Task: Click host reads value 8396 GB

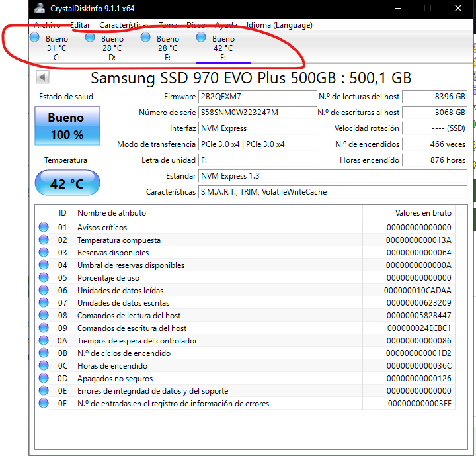Action: [435, 97]
